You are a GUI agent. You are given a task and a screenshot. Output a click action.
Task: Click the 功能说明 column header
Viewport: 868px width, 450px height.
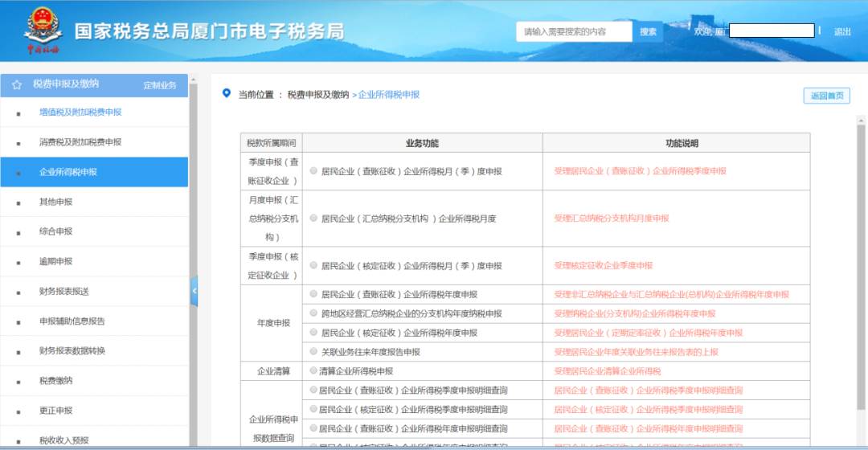[677, 143]
